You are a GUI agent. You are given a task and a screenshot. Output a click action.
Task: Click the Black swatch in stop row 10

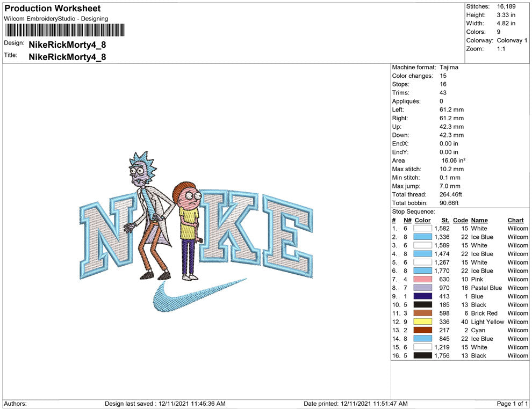(x=422, y=305)
